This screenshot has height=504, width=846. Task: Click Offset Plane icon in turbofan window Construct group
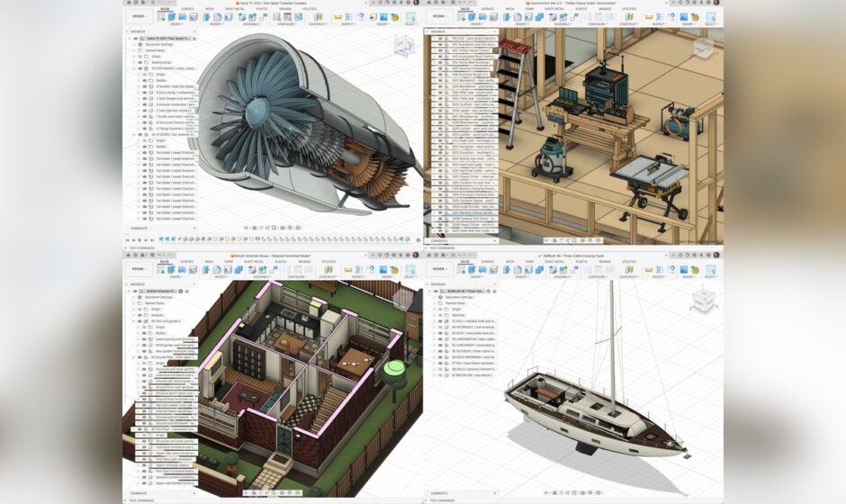(319, 17)
